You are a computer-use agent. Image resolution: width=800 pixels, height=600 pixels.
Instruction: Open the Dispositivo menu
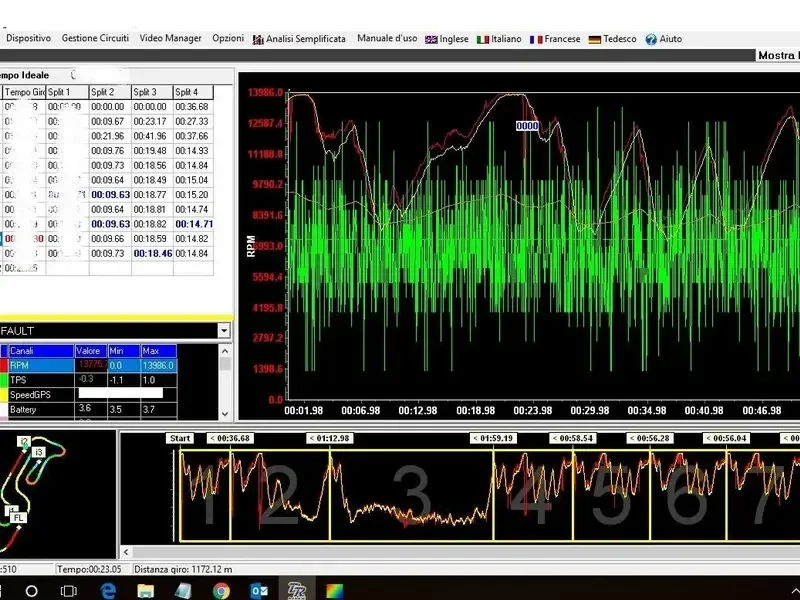(27, 39)
